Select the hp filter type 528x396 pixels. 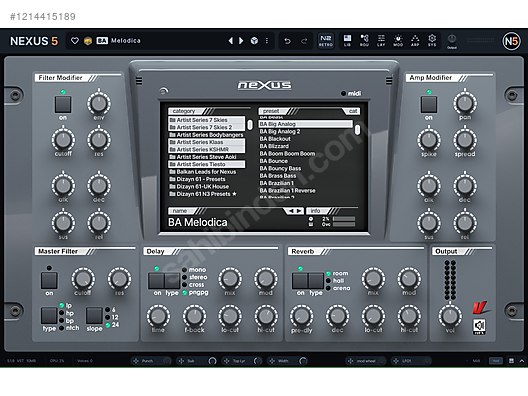tap(66, 313)
